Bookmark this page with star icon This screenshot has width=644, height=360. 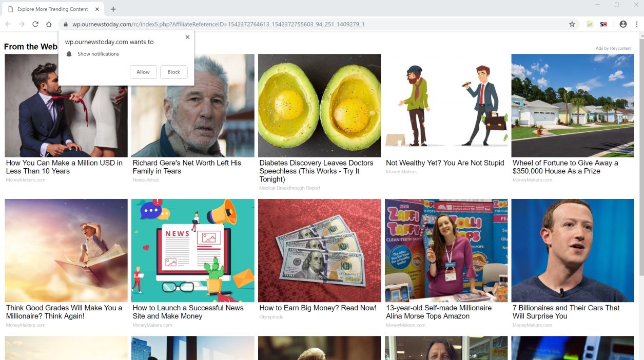572,24
